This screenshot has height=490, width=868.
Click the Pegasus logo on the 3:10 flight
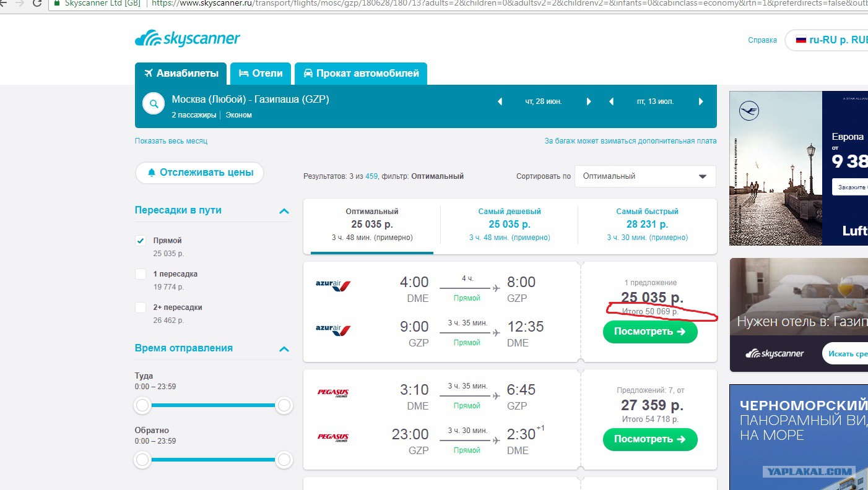333,392
